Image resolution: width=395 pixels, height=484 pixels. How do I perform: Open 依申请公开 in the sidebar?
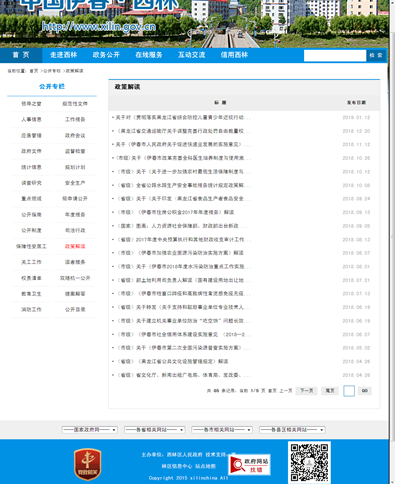75,198
